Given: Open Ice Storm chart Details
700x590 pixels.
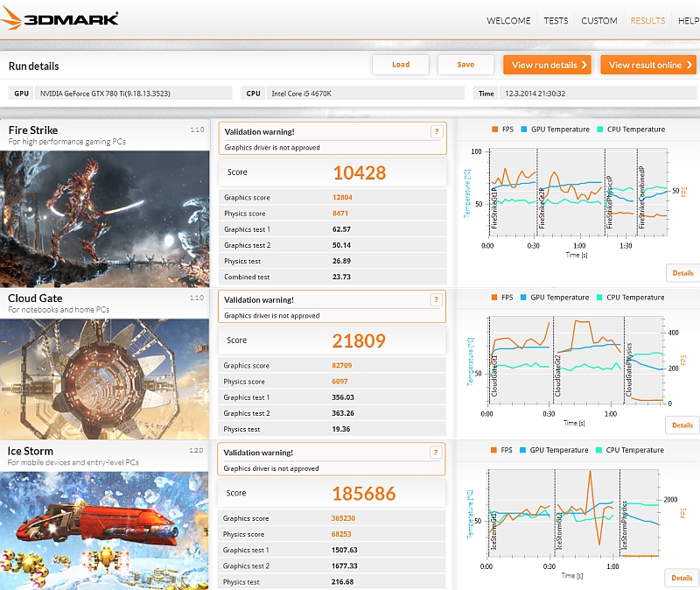Looking at the screenshot, I should coord(682,578).
